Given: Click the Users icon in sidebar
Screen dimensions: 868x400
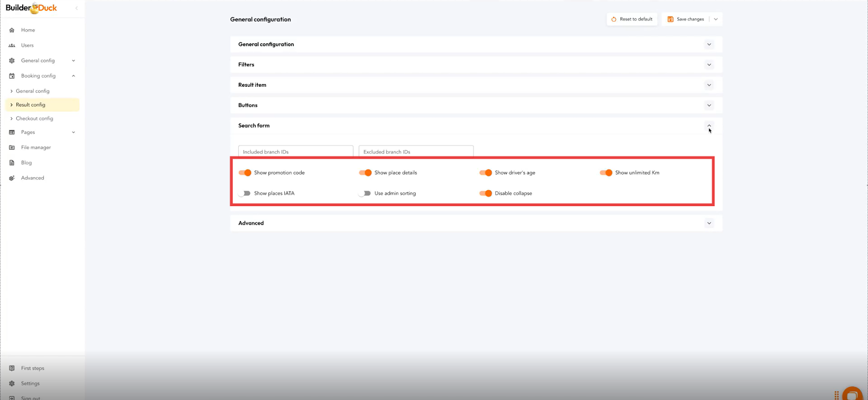Looking at the screenshot, I should pos(12,46).
